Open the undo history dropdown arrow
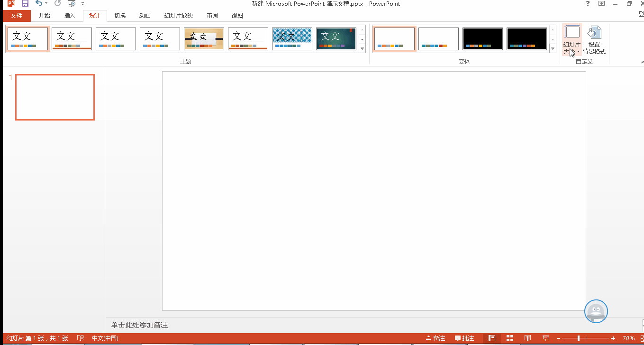 pyautogui.click(x=46, y=4)
